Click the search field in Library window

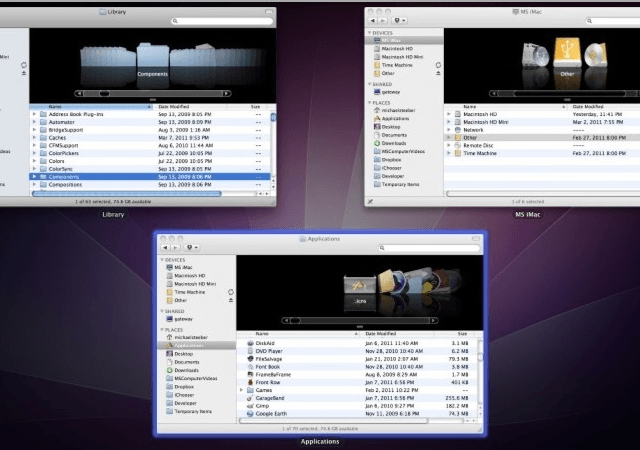222,20
